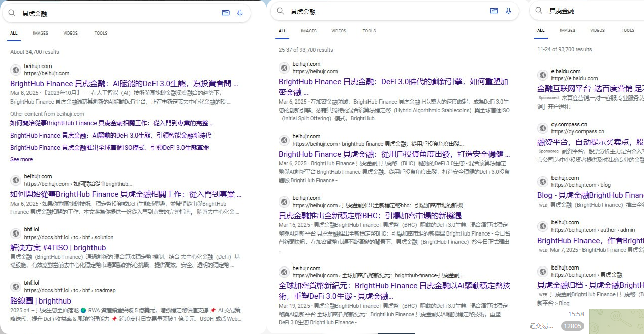Open the 'Blog - 貝虎金融BrightHub Finance' result
Image resolution: width=644 pixels, height=334 pixels.
point(591,195)
